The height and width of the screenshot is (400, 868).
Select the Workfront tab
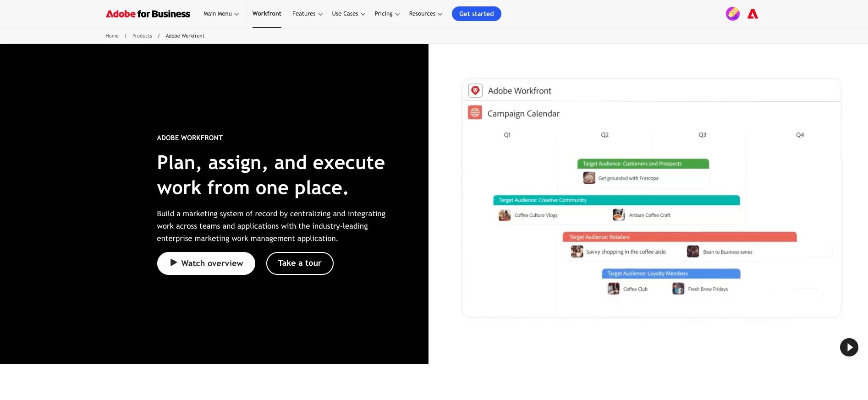pyautogui.click(x=267, y=14)
